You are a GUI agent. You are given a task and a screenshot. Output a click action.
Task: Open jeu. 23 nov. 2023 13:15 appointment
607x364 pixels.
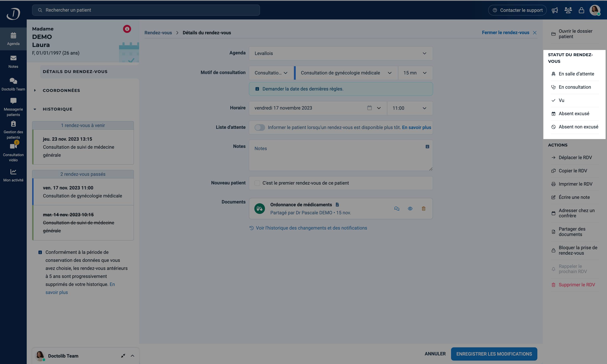(83, 147)
